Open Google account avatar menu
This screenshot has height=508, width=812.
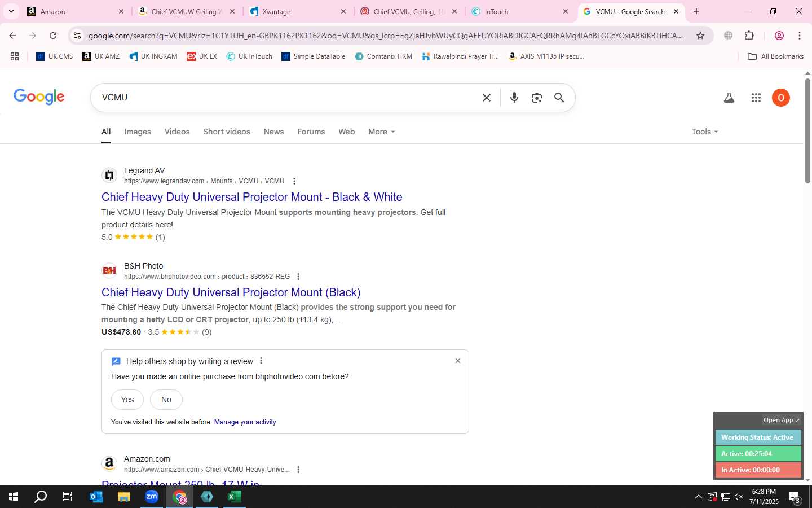[x=781, y=98]
